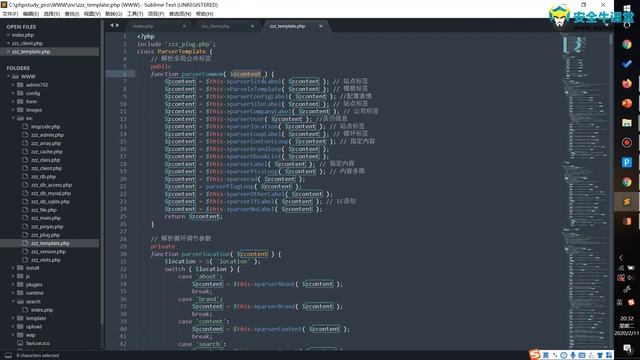This screenshot has width=640, height=360.
Task: Go to next tab with right arrow
Action: 118,25
